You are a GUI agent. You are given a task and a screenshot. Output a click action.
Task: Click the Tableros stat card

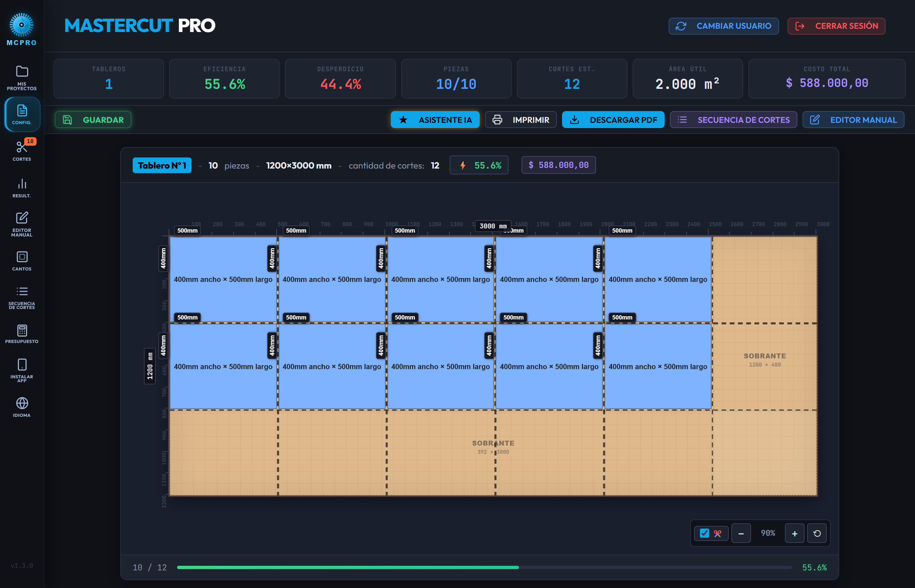pos(109,79)
